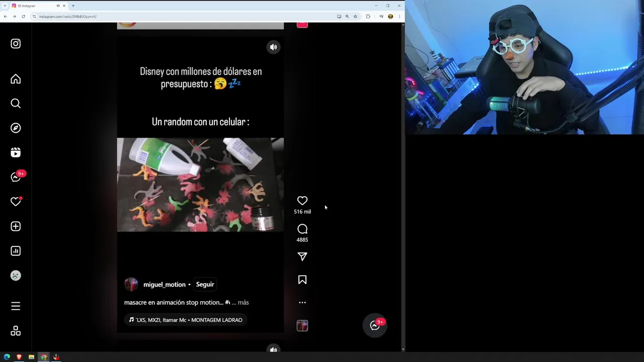Click the stop motion reel video area

(200, 185)
